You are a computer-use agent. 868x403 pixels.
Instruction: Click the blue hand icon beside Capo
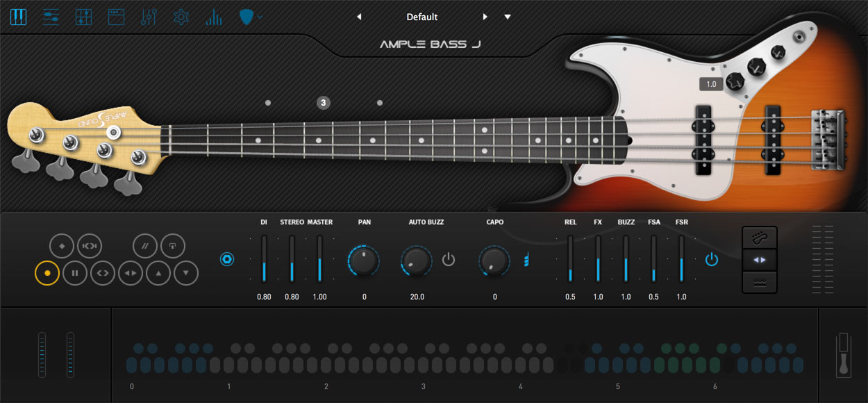click(526, 260)
